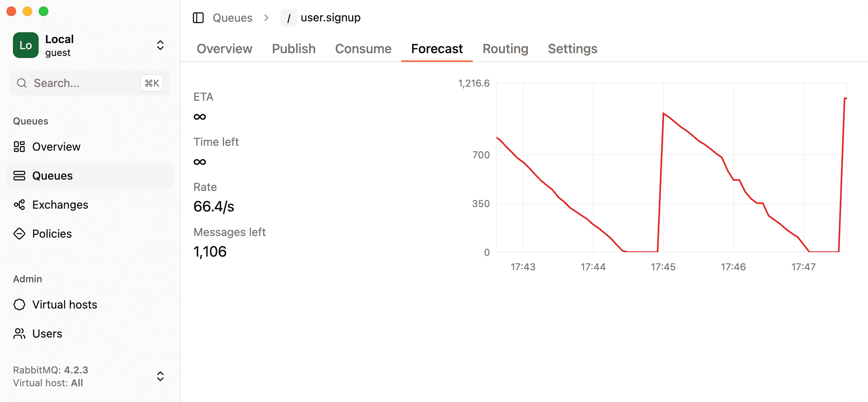Viewport: 868px width, 402px height.
Task: Switch to the Routing tab
Action: [505, 49]
